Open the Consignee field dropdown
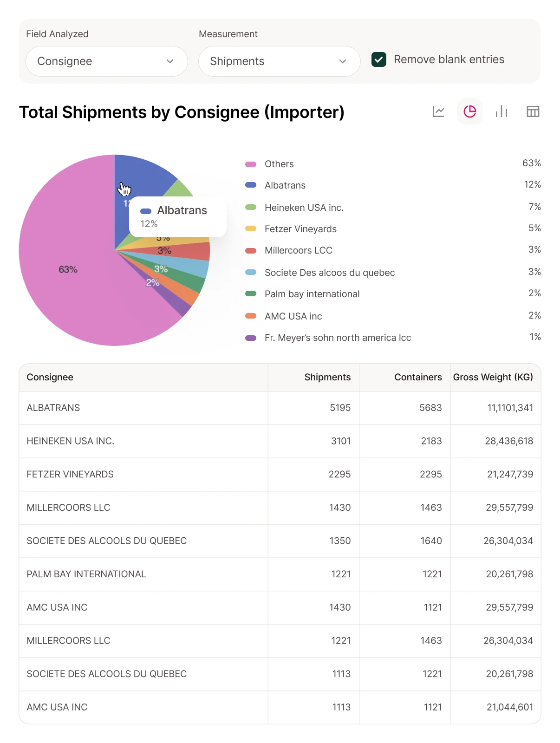Image resolution: width=560 pixels, height=743 pixels. tap(106, 61)
